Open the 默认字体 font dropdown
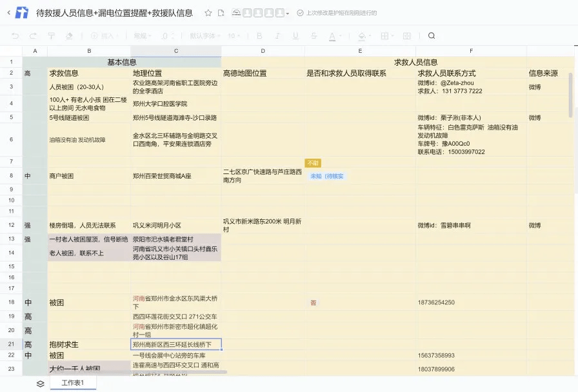Image resolution: width=578 pixels, height=392 pixels. [x=205, y=35]
